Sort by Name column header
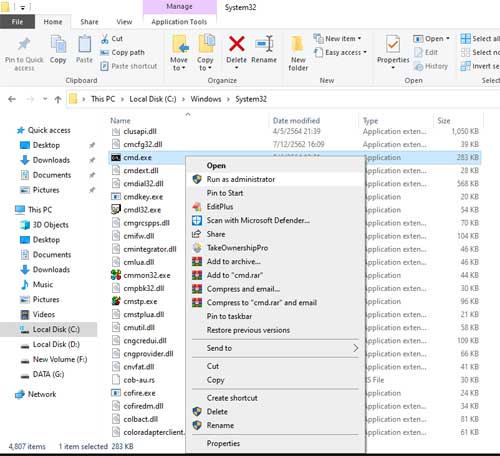Image resolution: width=500 pixels, height=456 pixels. [x=120, y=121]
